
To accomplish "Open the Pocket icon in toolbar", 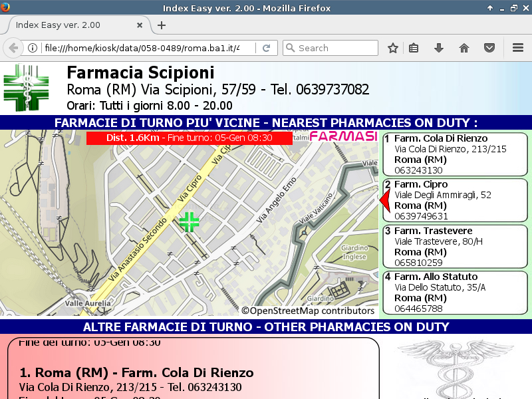I will coord(489,48).
